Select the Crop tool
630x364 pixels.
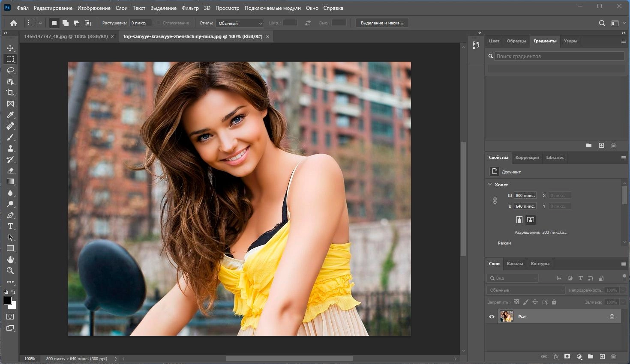click(x=10, y=92)
